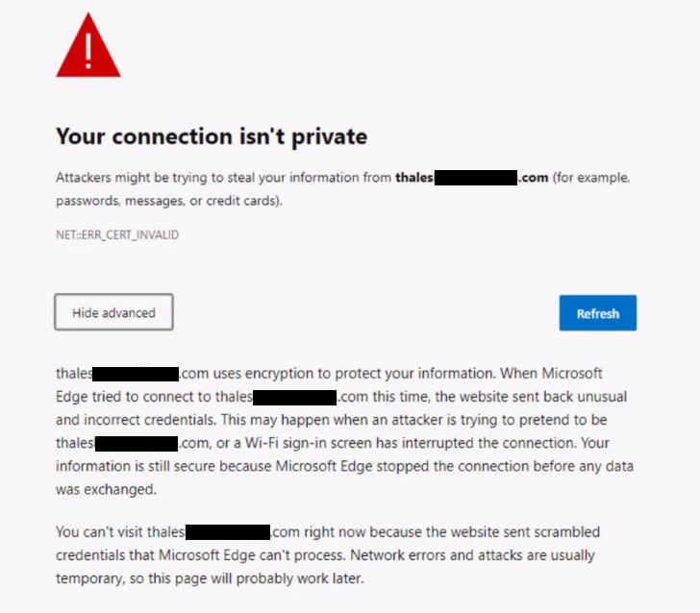Click the red warning triangle icon

[x=88, y=48]
